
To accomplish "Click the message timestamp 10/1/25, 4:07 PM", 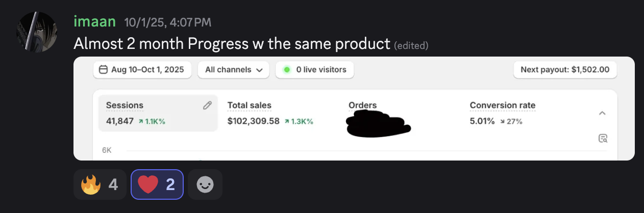I will click(167, 22).
